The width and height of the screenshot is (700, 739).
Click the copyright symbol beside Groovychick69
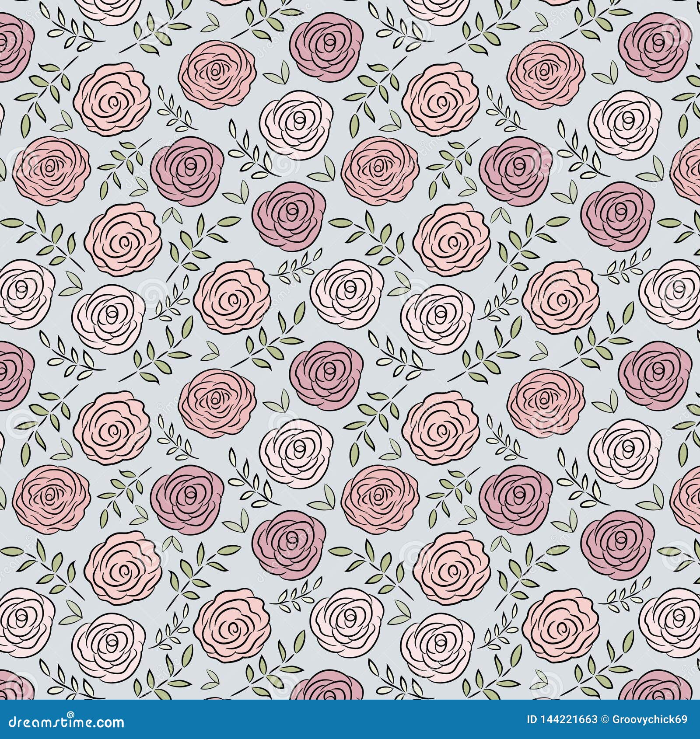(605, 720)
